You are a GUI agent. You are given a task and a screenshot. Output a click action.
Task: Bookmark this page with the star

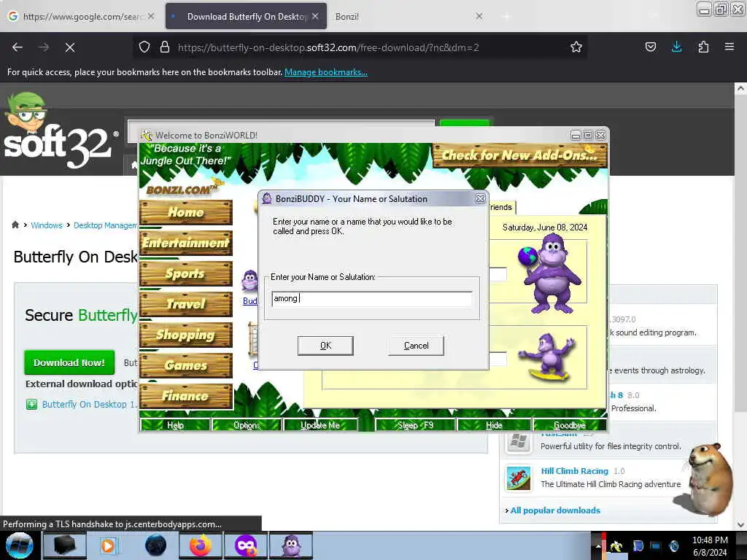click(x=576, y=47)
